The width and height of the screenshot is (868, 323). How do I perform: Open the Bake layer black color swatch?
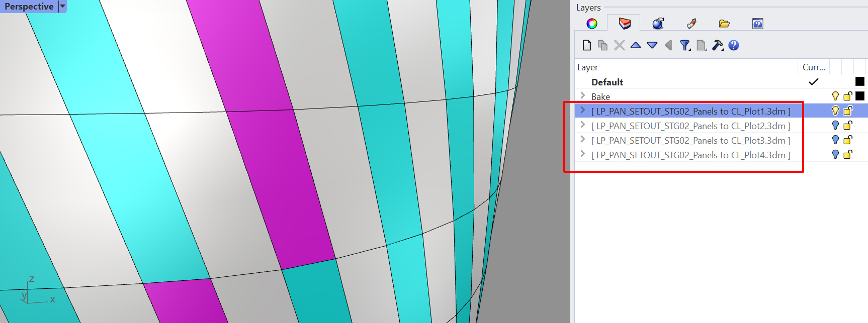[860, 96]
